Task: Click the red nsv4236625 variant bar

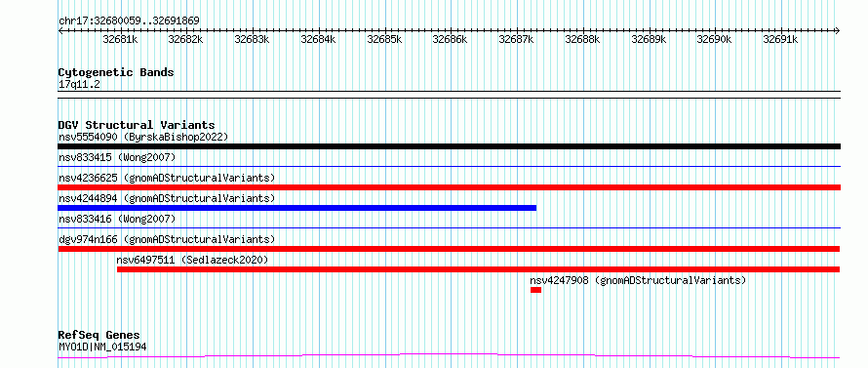Action: pos(449,187)
